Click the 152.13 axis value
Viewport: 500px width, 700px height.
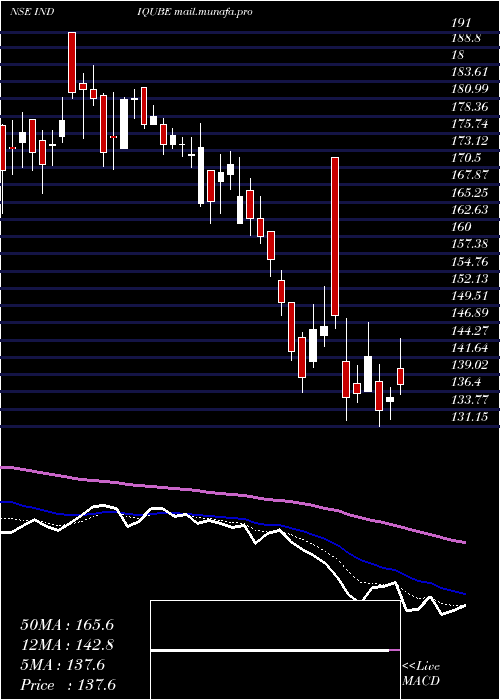pyautogui.click(x=469, y=279)
